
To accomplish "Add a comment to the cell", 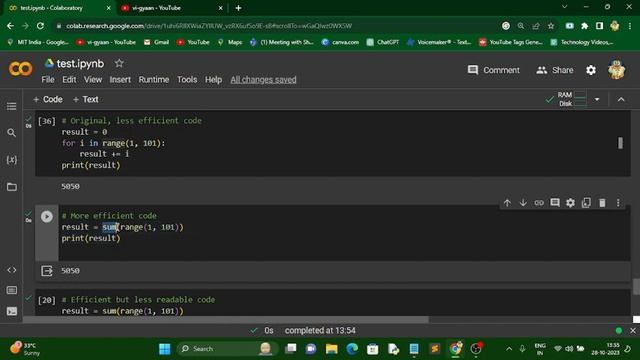I will [x=555, y=203].
